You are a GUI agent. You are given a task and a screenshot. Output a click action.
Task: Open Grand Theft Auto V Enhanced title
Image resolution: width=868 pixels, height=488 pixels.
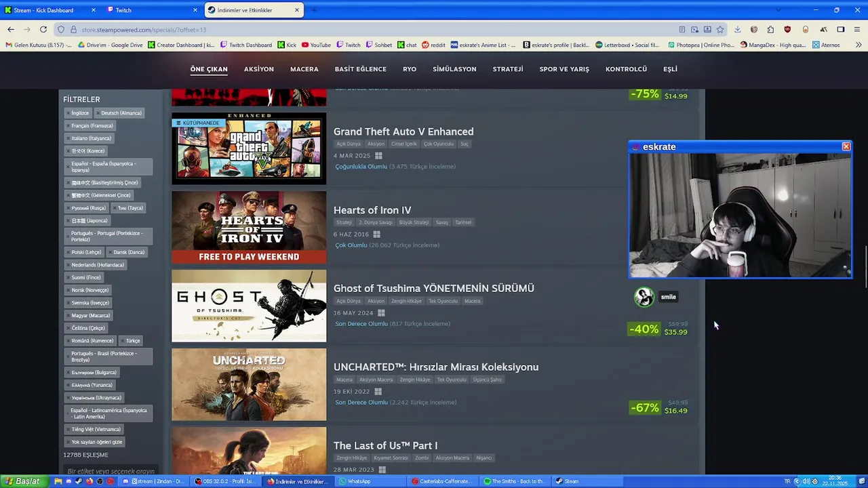tap(403, 131)
